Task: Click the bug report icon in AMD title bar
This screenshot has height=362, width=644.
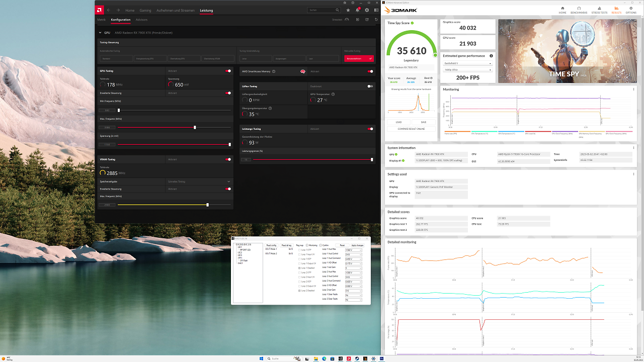Action: coord(346,3)
